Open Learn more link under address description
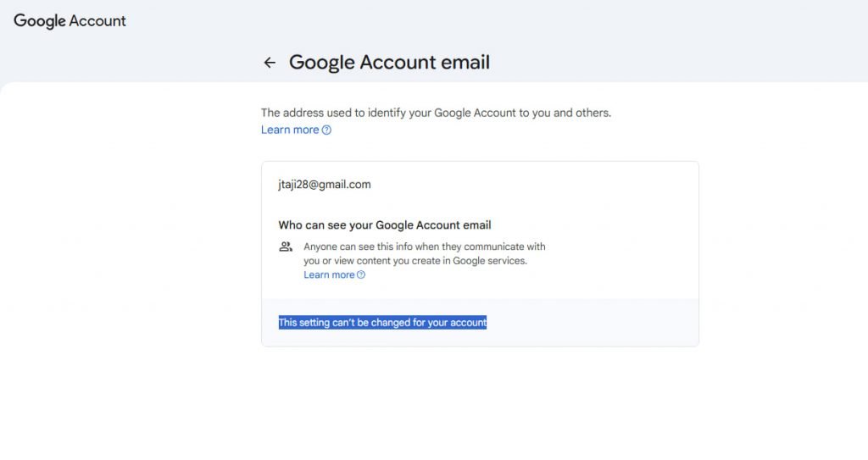Screen dimensions: 868x460 tap(290, 130)
